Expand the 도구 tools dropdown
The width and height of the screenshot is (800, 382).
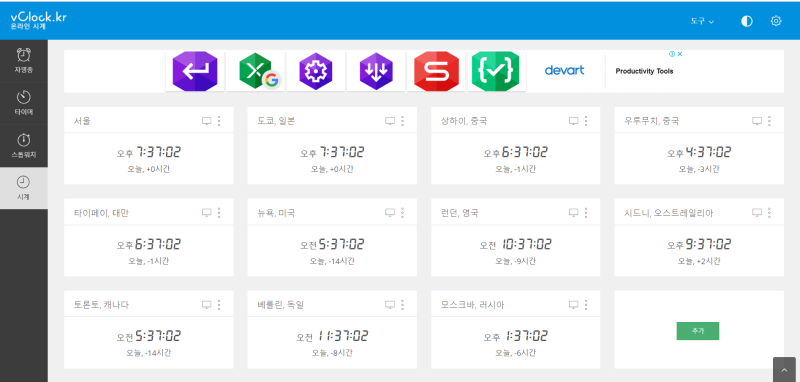pos(702,21)
